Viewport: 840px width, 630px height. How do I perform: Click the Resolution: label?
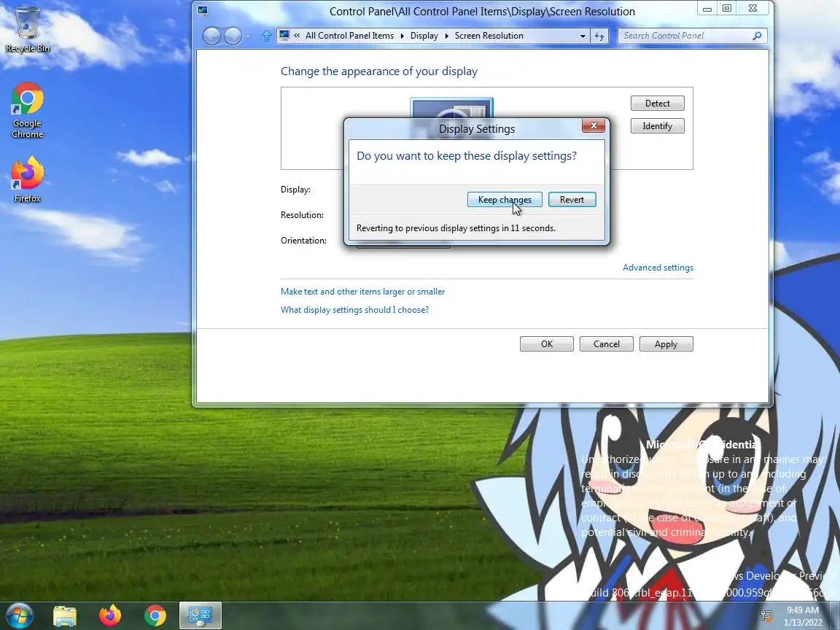[x=302, y=215]
